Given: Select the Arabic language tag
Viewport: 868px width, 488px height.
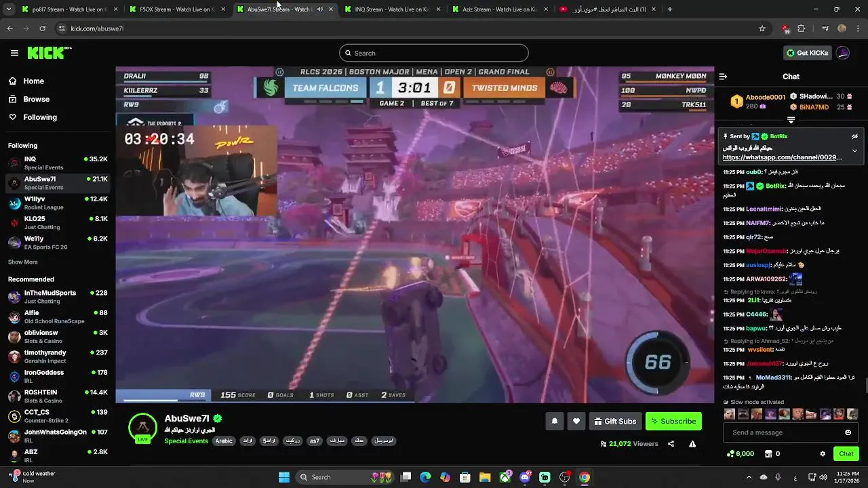Looking at the screenshot, I should coord(224,441).
